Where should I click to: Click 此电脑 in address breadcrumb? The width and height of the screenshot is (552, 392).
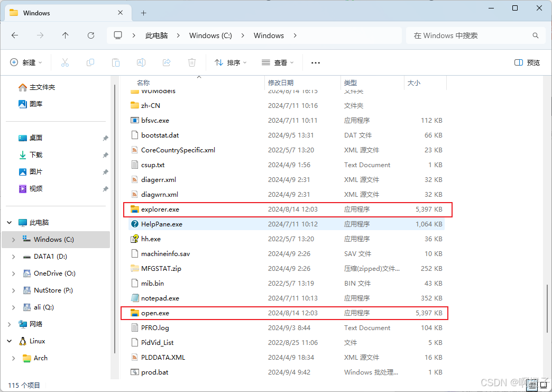pos(157,35)
